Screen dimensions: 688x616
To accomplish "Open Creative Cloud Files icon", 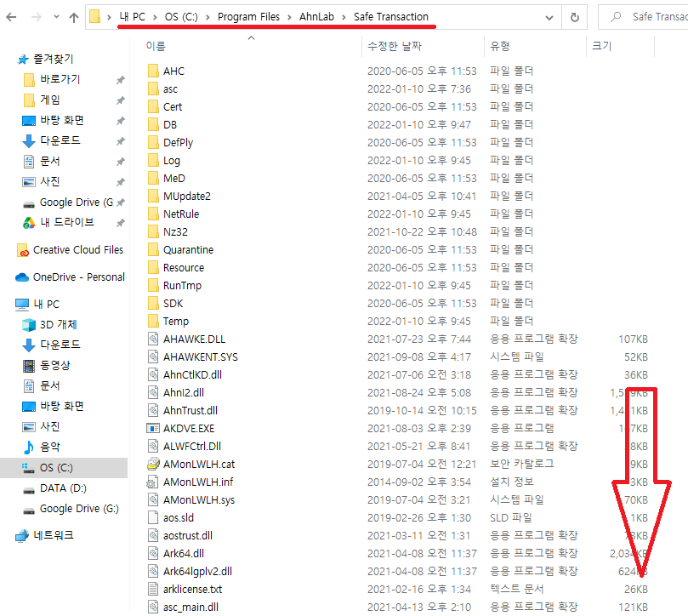I will coord(23,250).
